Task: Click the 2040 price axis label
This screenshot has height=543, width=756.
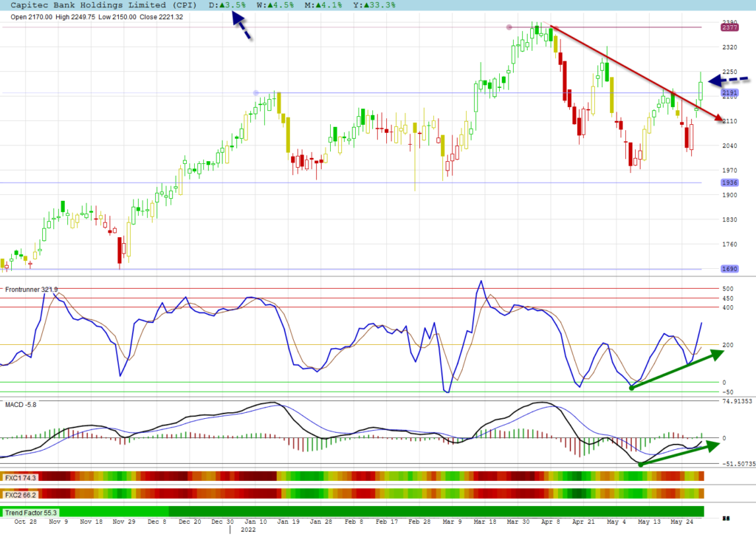Action: 729,146
